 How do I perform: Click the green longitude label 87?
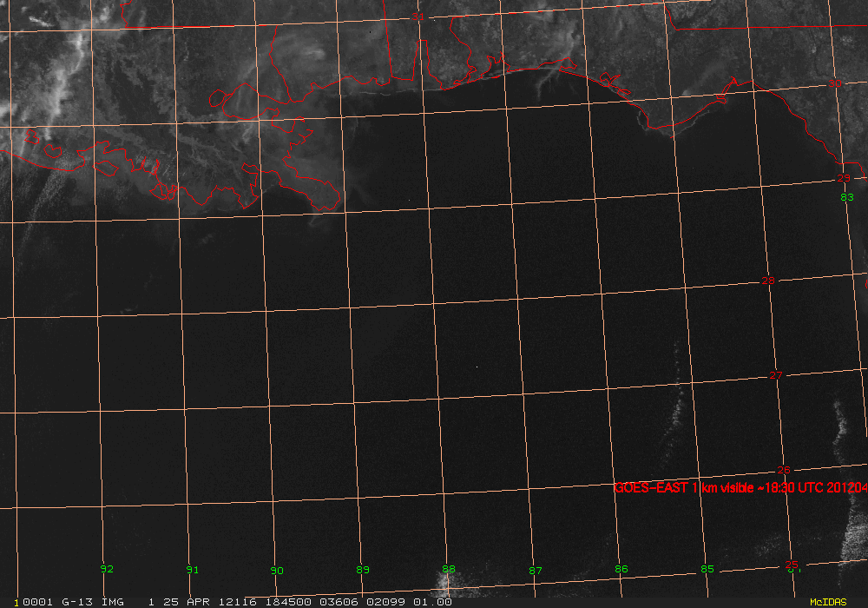click(536, 571)
